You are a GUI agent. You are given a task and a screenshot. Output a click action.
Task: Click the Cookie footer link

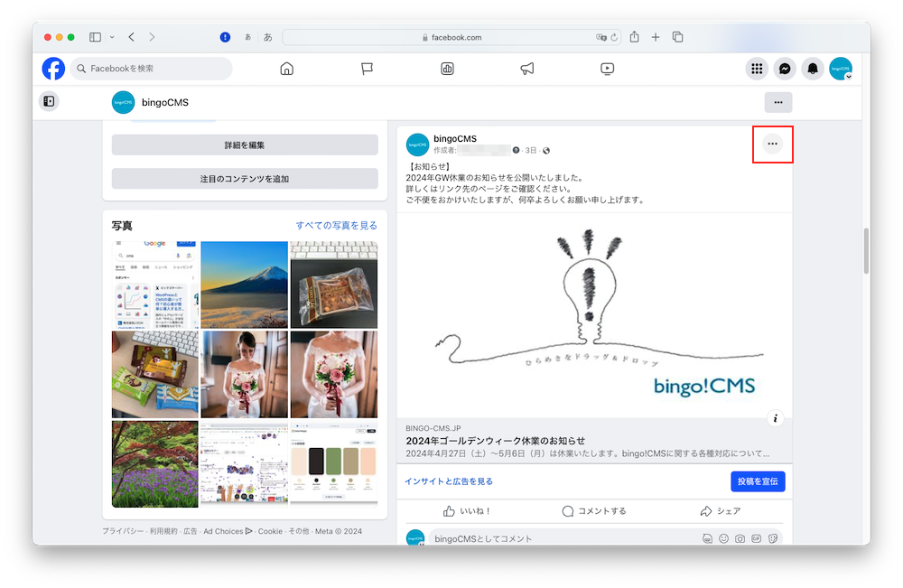(270, 531)
